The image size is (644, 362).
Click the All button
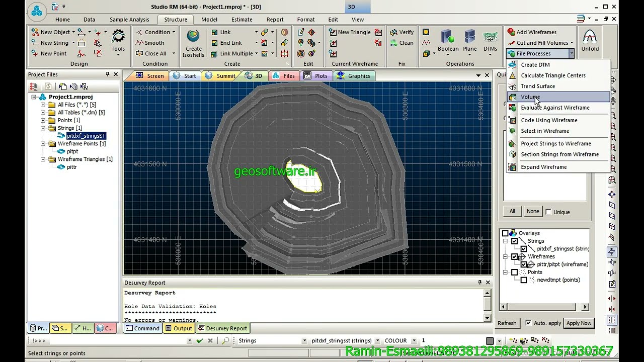click(512, 211)
